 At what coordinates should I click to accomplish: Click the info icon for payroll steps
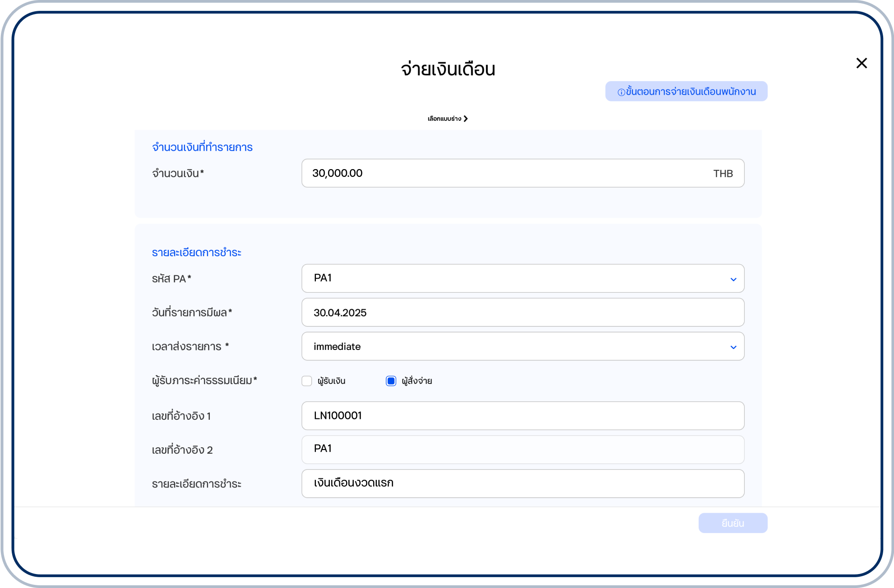click(x=621, y=92)
